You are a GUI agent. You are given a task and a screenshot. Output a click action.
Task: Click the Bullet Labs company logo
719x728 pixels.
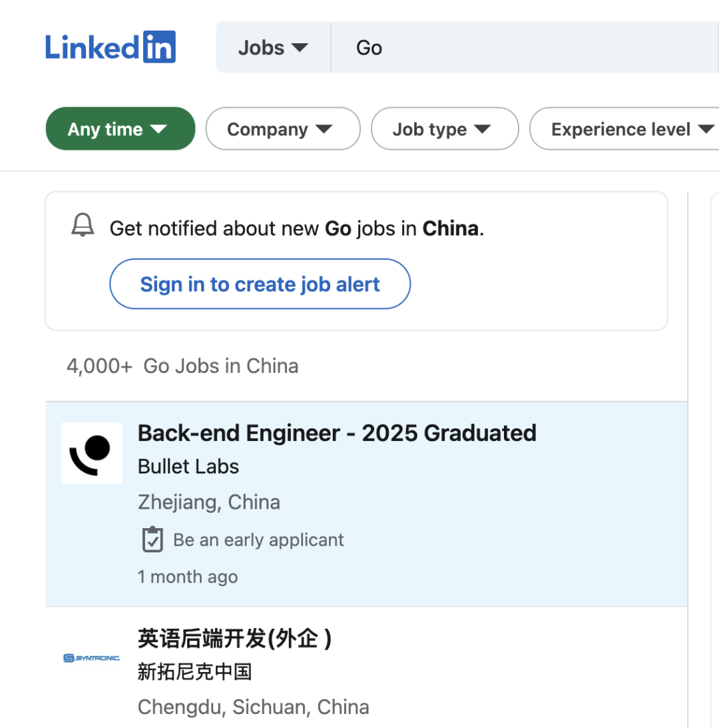92,453
